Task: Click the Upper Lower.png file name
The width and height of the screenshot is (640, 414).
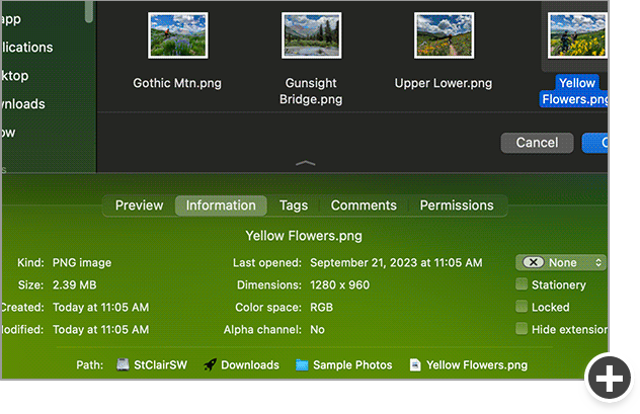Action: tap(443, 83)
